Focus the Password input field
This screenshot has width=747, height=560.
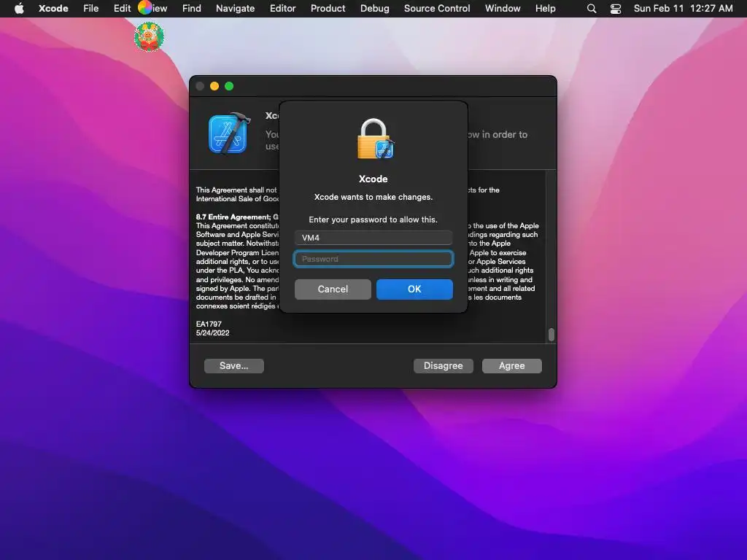[x=373, y=259]
